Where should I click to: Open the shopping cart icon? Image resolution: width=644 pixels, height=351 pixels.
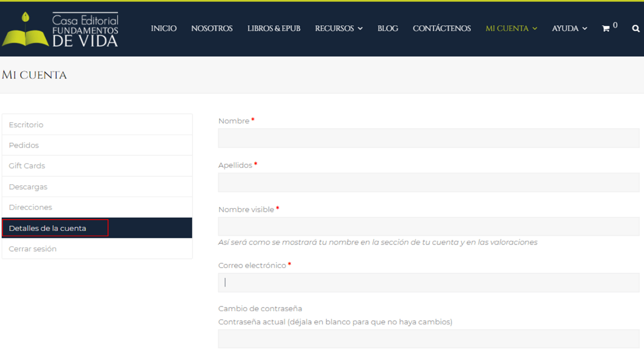click(x=606, y=29)
